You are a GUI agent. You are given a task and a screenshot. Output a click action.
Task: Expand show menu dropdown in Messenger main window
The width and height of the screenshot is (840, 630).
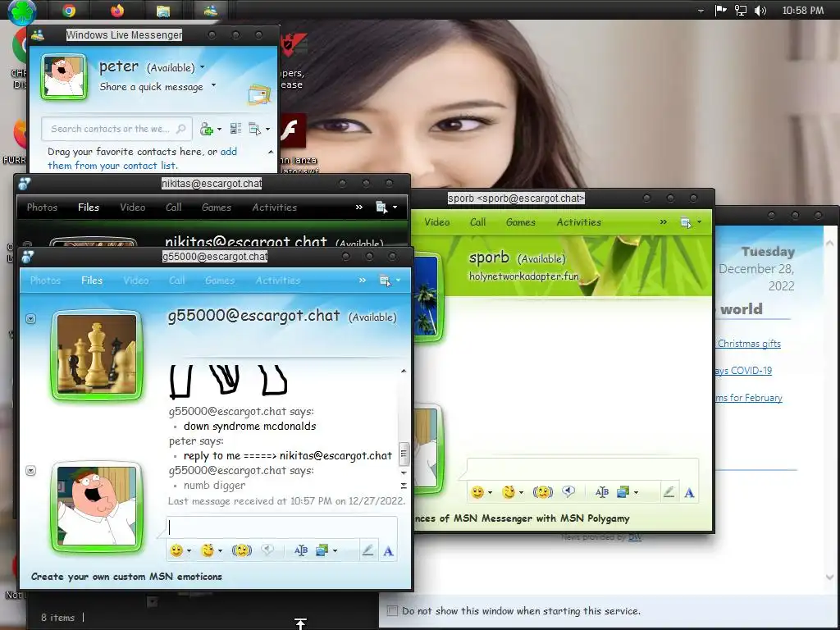click(x=267, y=129)
